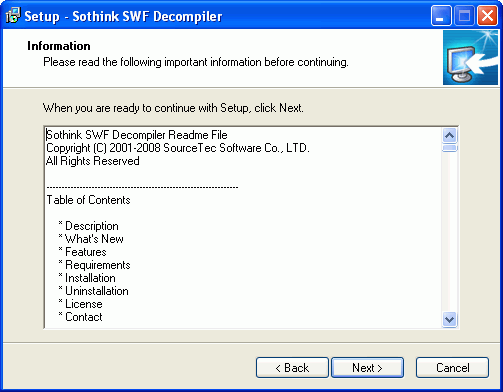Click the "* What's New" entry

[91, 239]
